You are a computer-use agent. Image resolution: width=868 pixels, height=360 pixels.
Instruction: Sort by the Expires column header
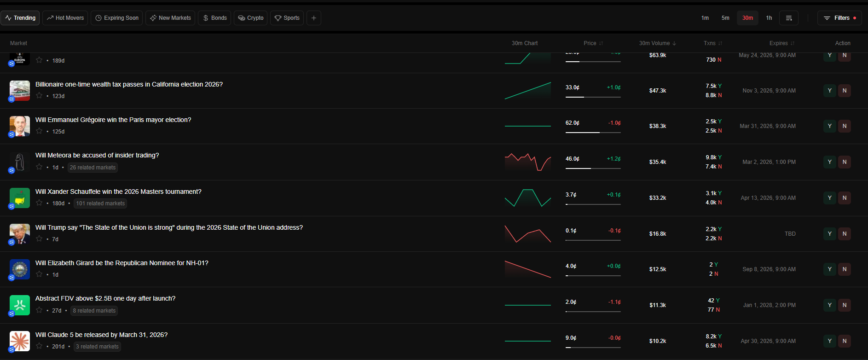pyautogui.click(x=781, y=43)
